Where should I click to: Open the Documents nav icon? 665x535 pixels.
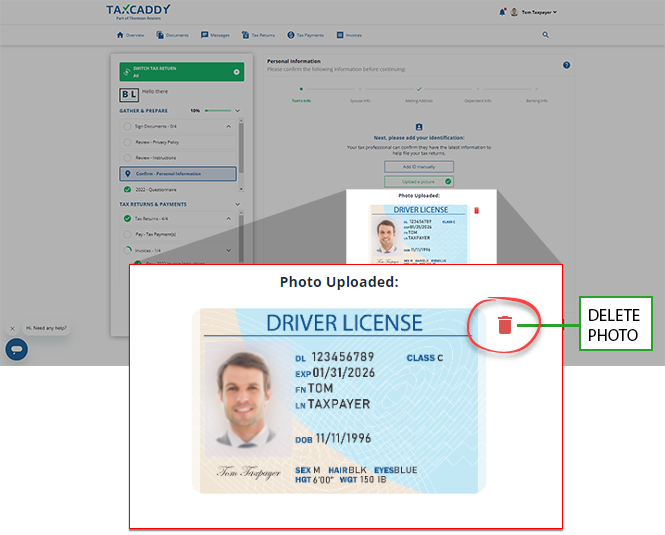[160, 35]
